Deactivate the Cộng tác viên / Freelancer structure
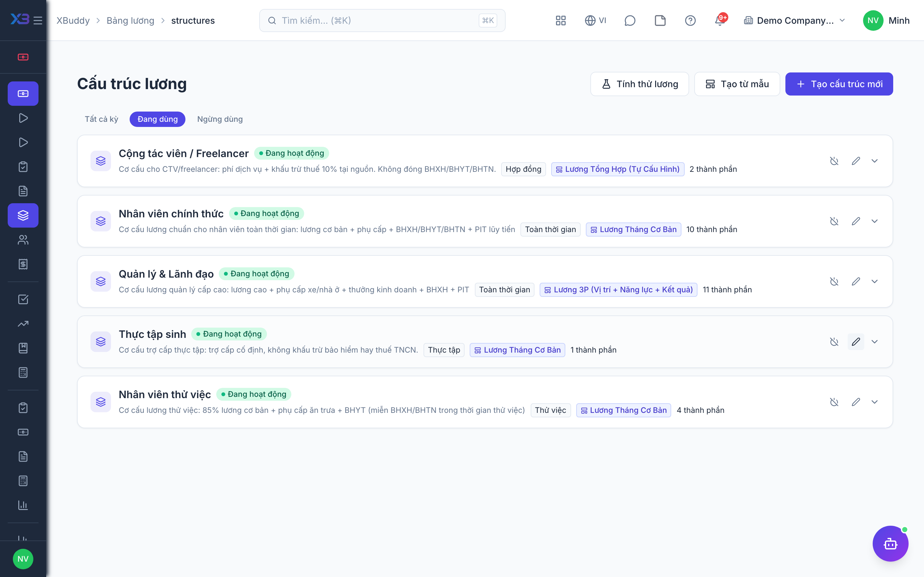The height and width of the screenshot is (577, 924). click(834, 161)
